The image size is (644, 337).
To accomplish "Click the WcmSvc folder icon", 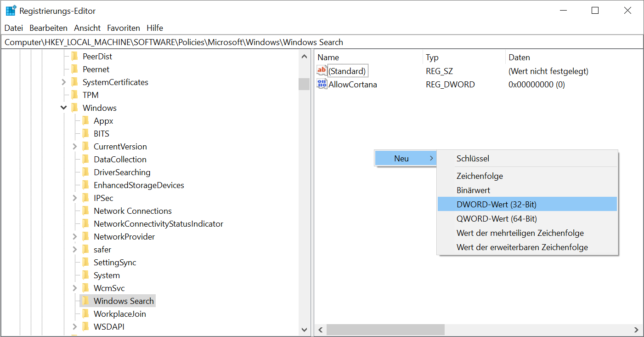I will coord(86,288).
